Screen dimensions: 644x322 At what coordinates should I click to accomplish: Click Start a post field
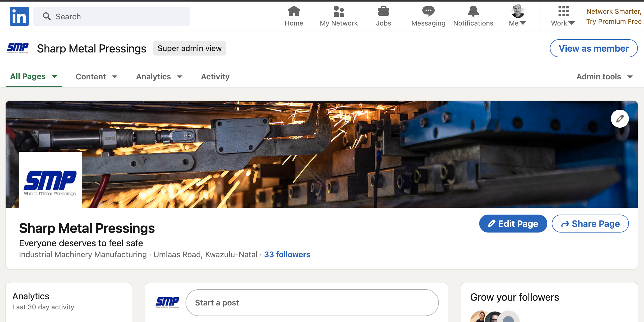(x=312, y=303)
